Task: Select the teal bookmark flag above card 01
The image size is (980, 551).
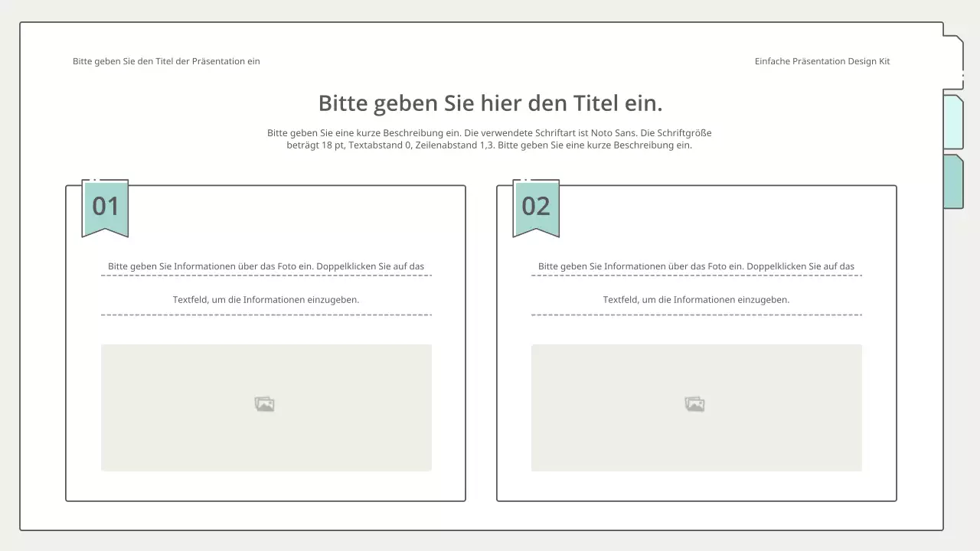Action: pyautogui.click(x=105, y=207)
